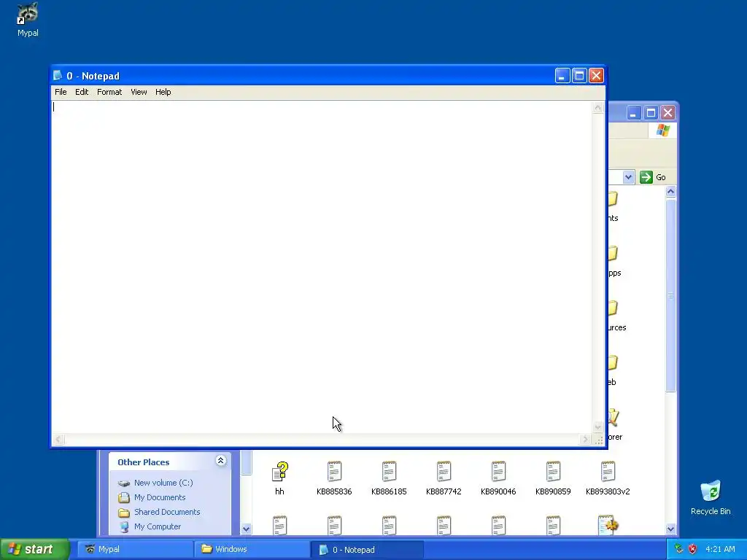Close the Explorer window behind Notepad
This screenshot has height=560, width=747.
(x=668, y=113)
